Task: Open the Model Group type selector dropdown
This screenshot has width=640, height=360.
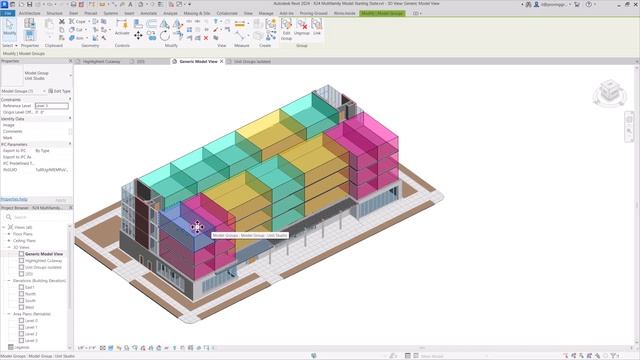Action: (70, 76)
